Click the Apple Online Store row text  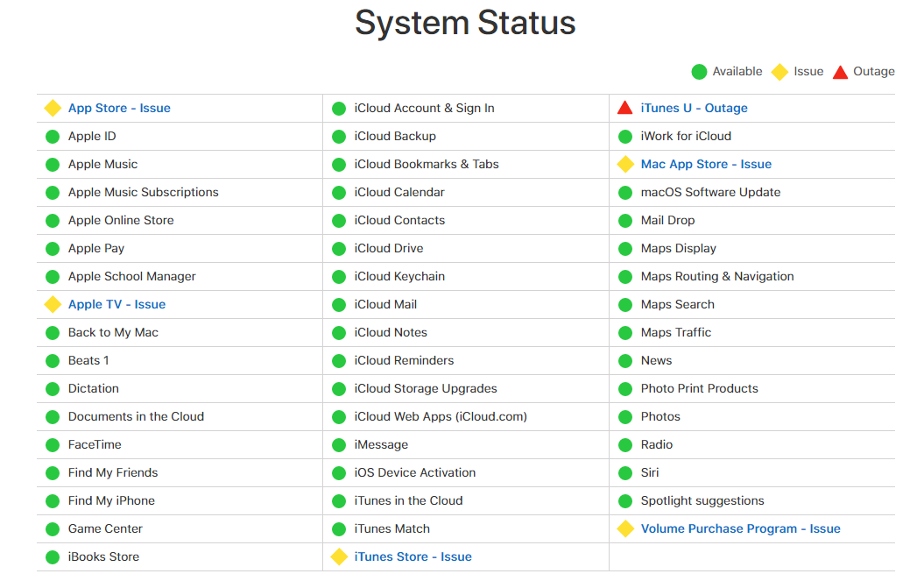121,220
